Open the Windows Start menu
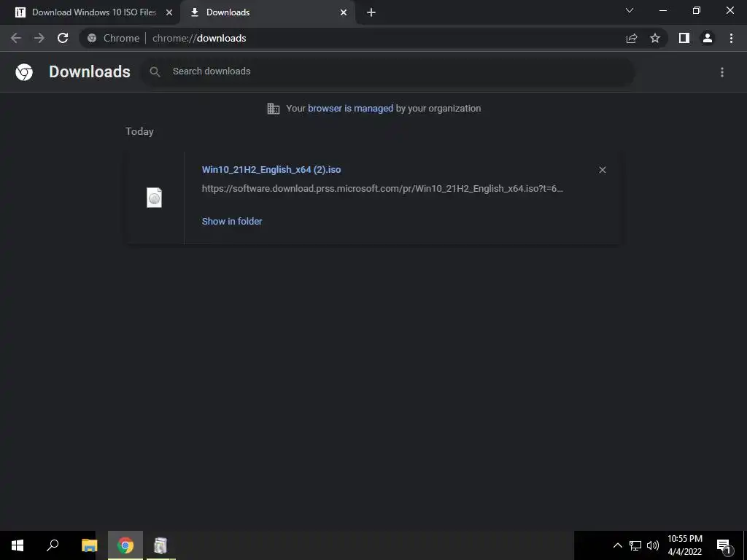 18,545
